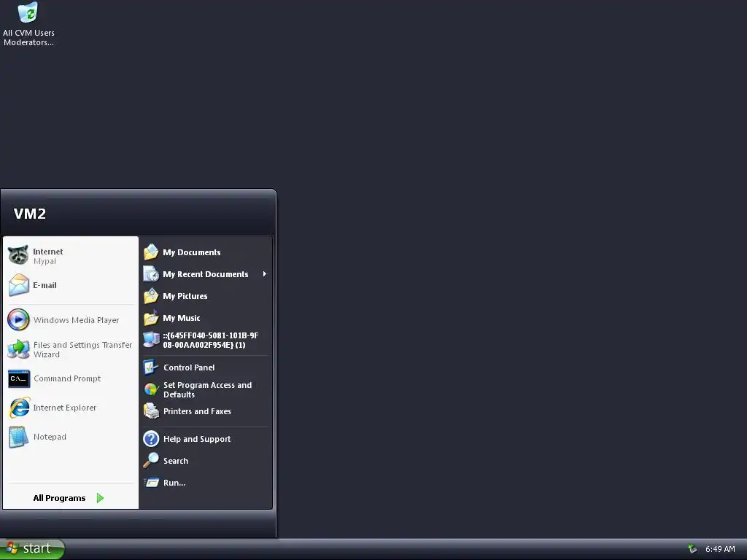Viewport: 747px width, 560px height.
Task: Open the Search text entry
Action: pos(176,461)
